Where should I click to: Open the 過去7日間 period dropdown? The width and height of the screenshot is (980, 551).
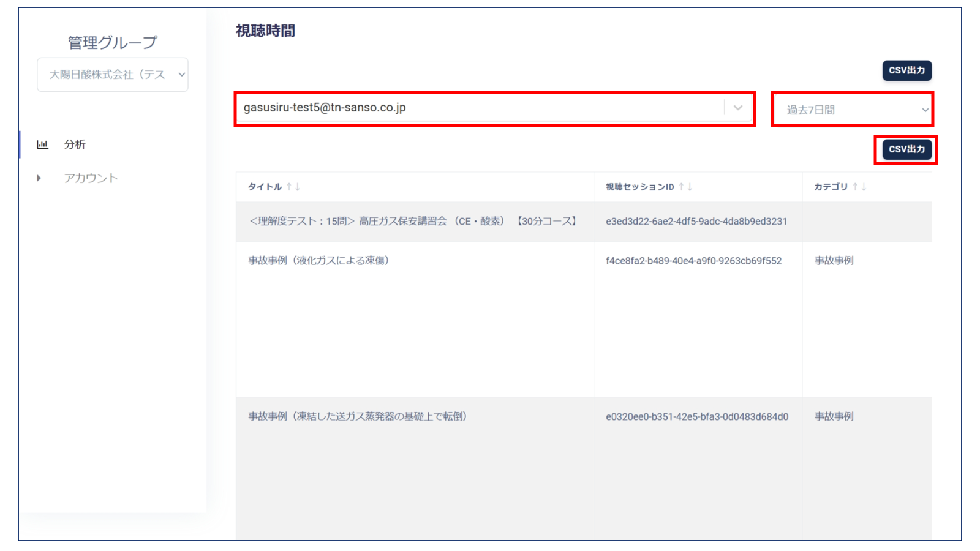852,110
